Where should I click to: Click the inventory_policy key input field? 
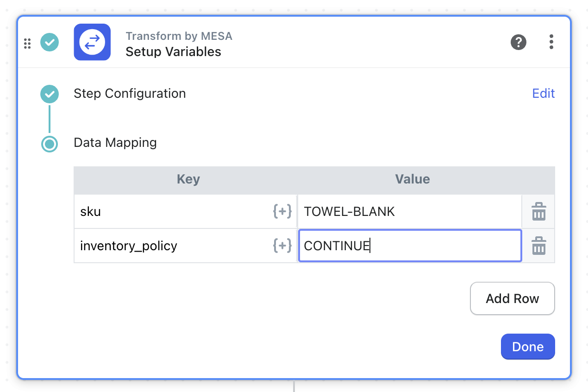[x=185, y=246]
